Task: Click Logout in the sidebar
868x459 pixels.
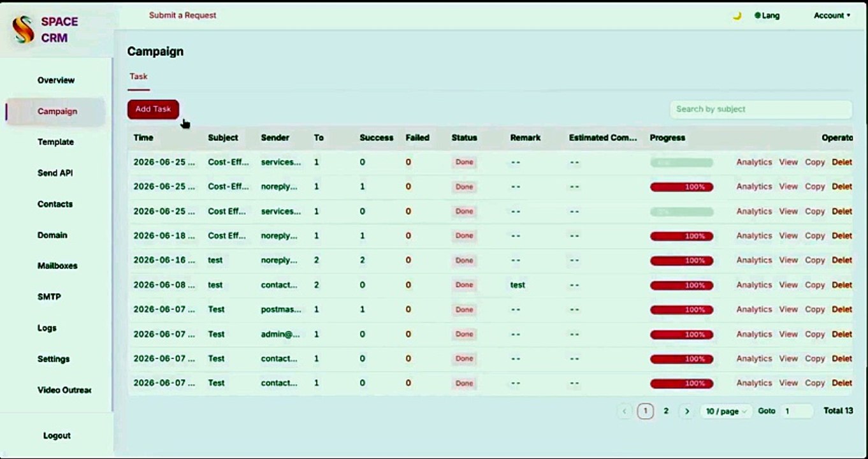Action: tap(57, 435)
